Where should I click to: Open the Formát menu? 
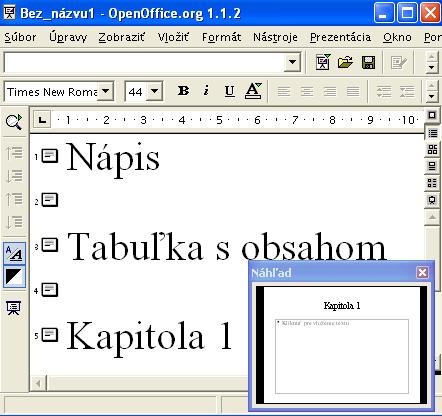click(x=221, y=37)
